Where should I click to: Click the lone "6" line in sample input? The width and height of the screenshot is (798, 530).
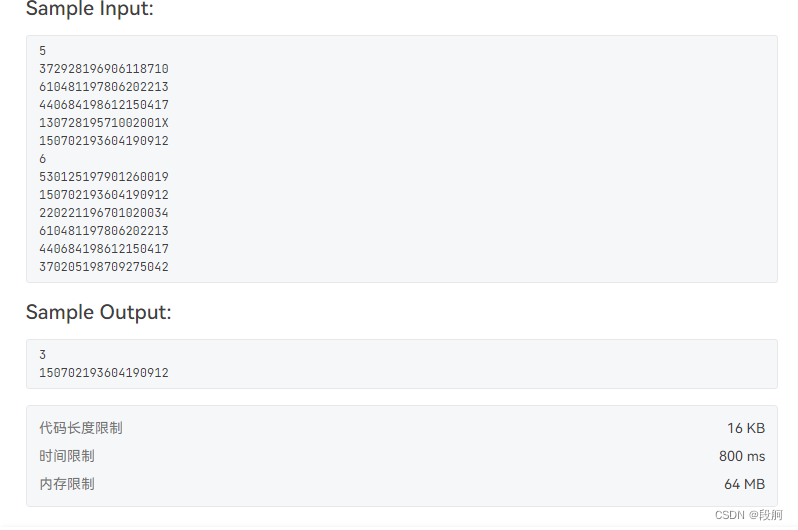42,159
